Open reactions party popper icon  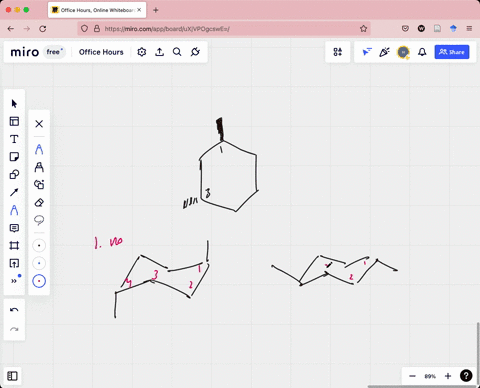pyautogui.click(x=384, y=52)
